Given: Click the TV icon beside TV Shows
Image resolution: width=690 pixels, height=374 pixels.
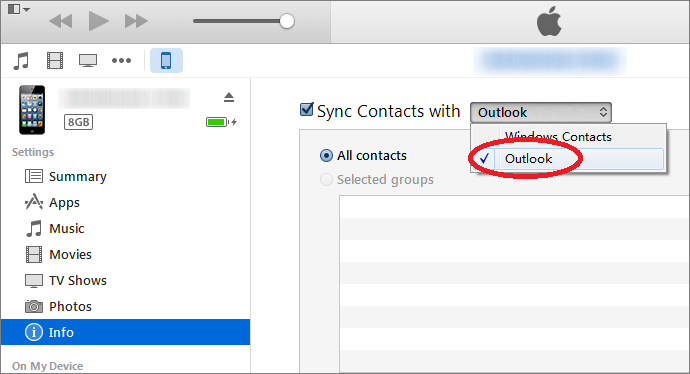Looking at the screenshot, I should [x=34, y=281].
